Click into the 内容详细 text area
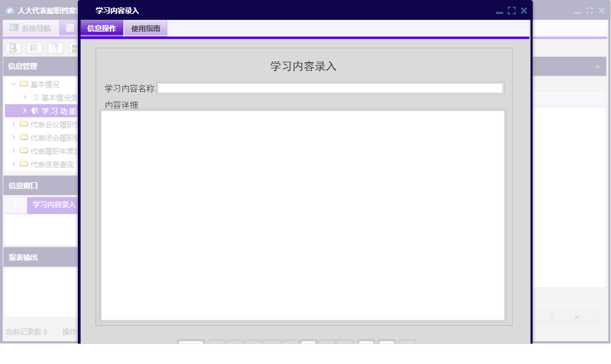Viewport: 611px width, 364px height. tap(303, 215)
